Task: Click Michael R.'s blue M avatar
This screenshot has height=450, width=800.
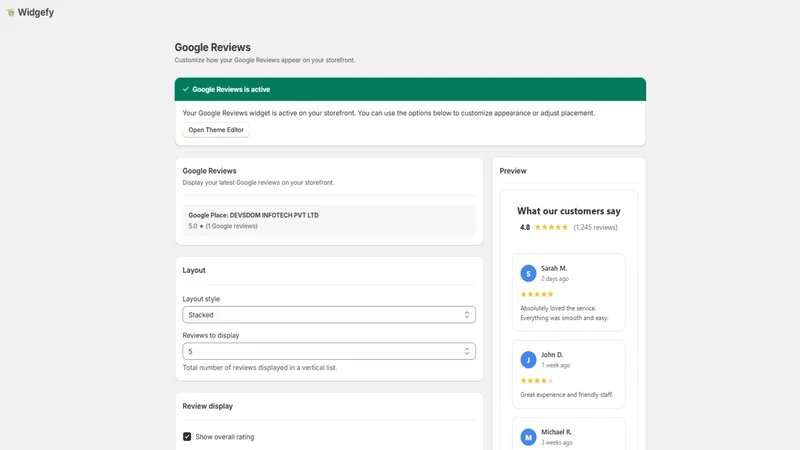Action: 528,437
